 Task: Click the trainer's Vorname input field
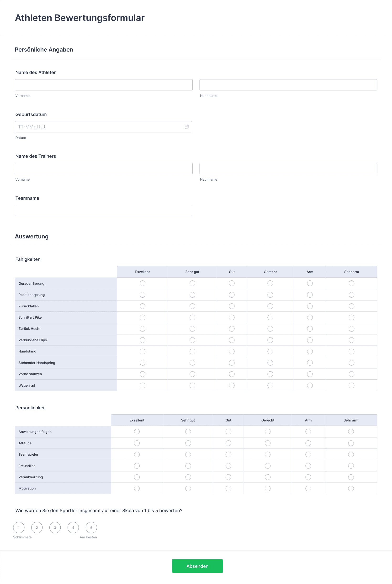coord(104,168)
